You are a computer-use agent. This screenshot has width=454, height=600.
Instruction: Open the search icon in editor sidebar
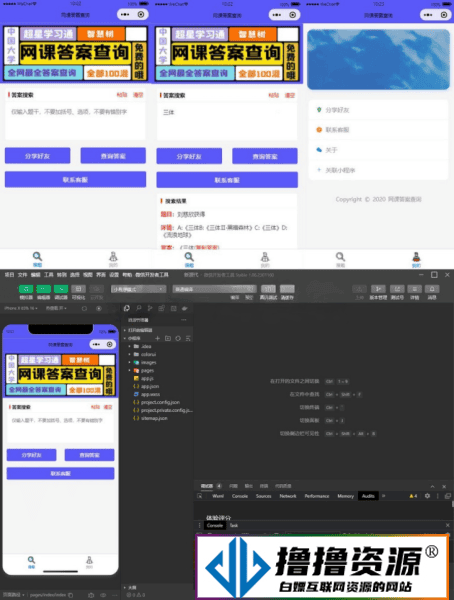click(139, 308)
